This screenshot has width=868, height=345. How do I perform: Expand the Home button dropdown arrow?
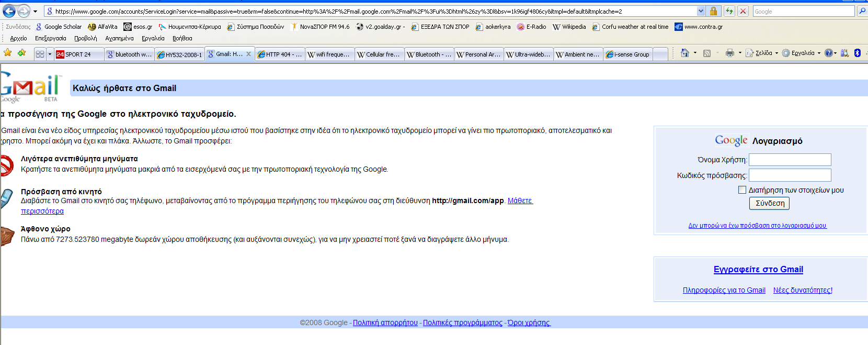(x=695, y=53)
